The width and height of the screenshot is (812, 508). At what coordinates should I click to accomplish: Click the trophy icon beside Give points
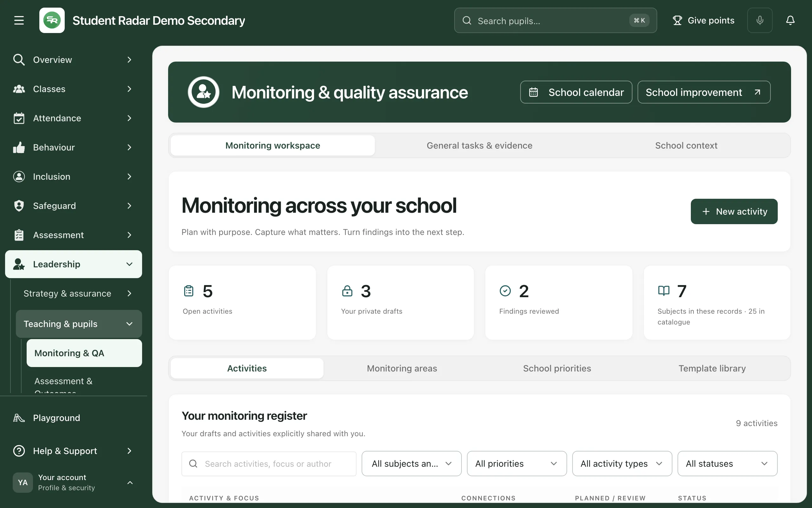677,21
